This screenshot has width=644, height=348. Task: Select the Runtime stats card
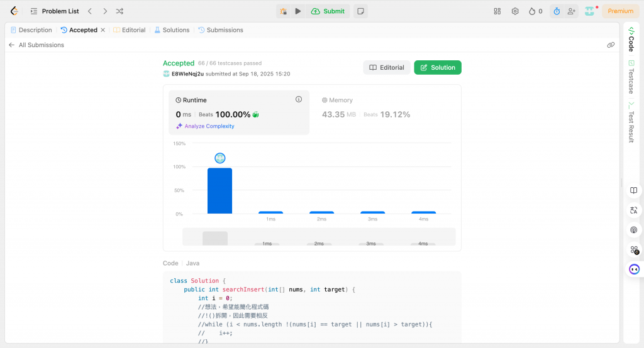pyautogui.click(x=238, y=112)
